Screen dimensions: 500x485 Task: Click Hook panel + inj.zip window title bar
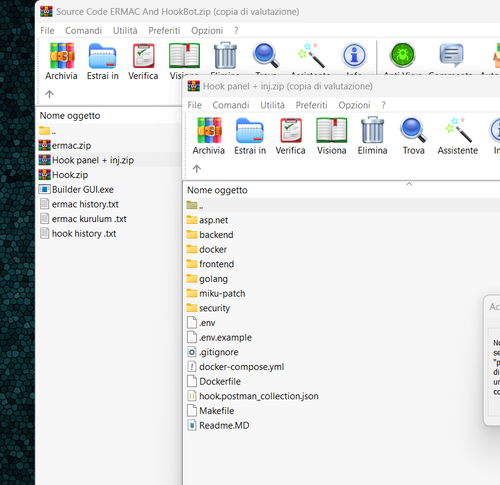[342, 86]
